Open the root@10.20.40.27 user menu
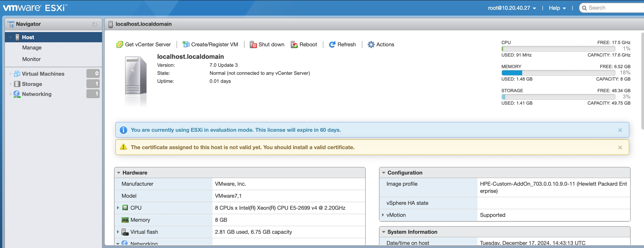 pyautogui.click(x=512, y=8)
